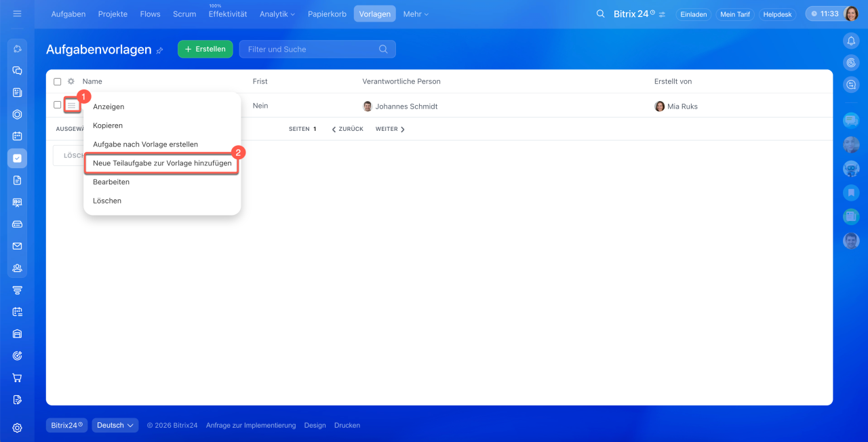Select the Vorlagen tab

(374, 14)
